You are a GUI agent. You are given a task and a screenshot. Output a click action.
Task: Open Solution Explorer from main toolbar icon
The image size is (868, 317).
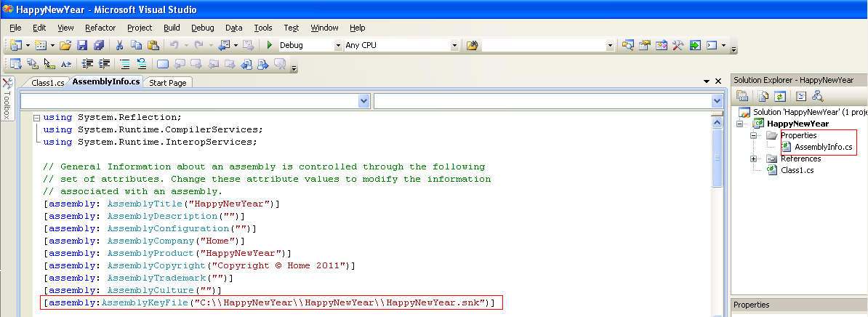click(628, 45)
